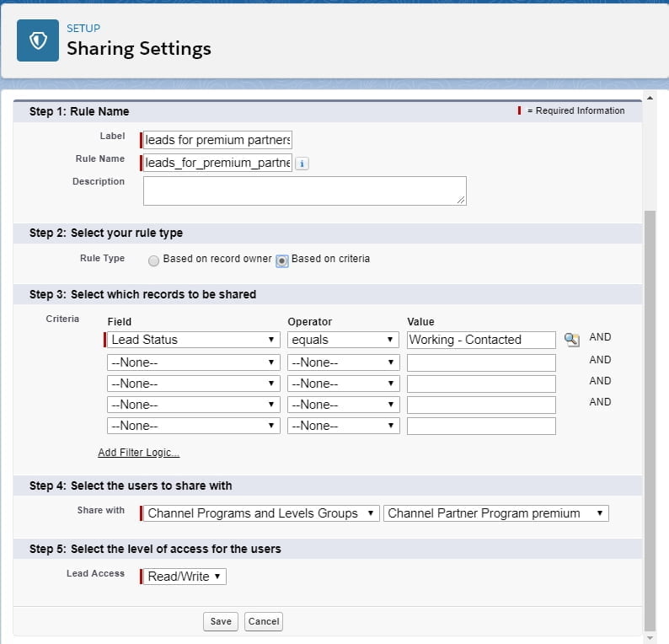The height and width of the screenshot is (644, 669).
Task: Open the fourth row Field dropdown
Action: [193, 405]
